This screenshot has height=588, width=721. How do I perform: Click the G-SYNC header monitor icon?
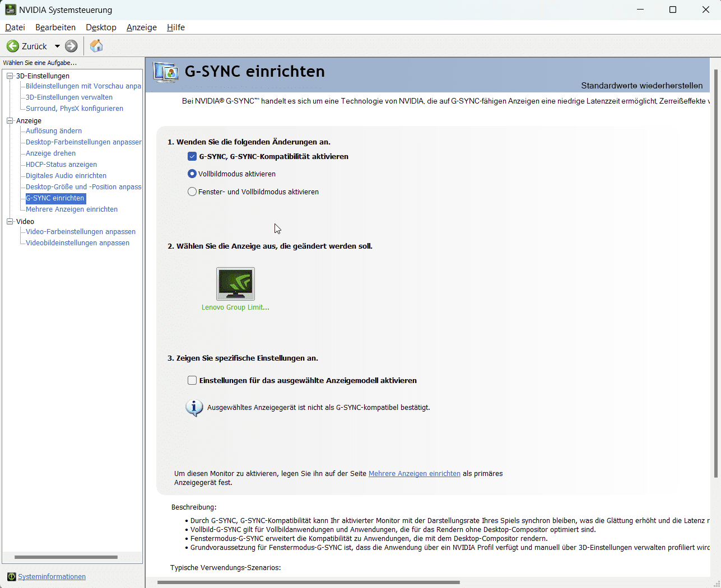pyautogui.click(x=166, y=73)
